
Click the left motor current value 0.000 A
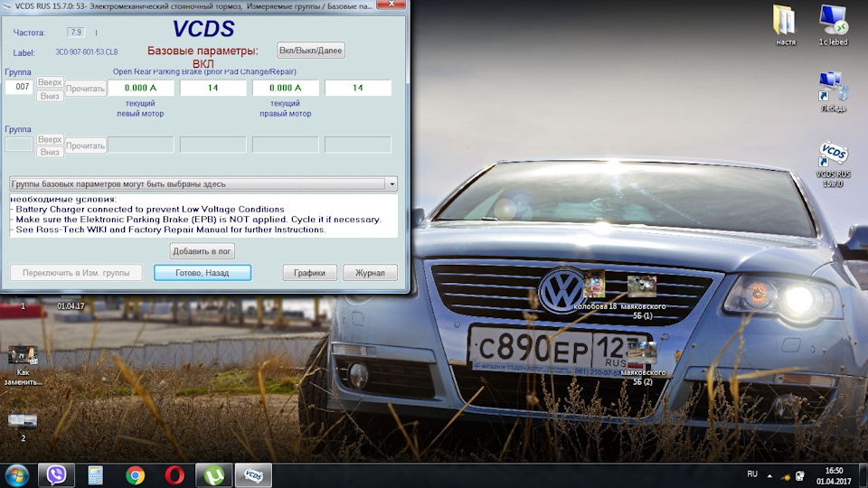141,88
